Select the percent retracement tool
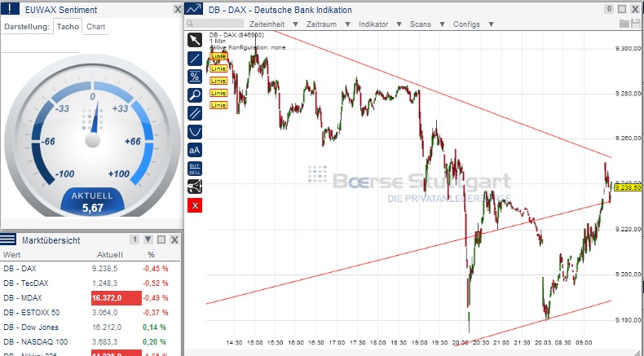Image resolution: width=644 pixels, height=356 pixels. (x=195, y=77)
